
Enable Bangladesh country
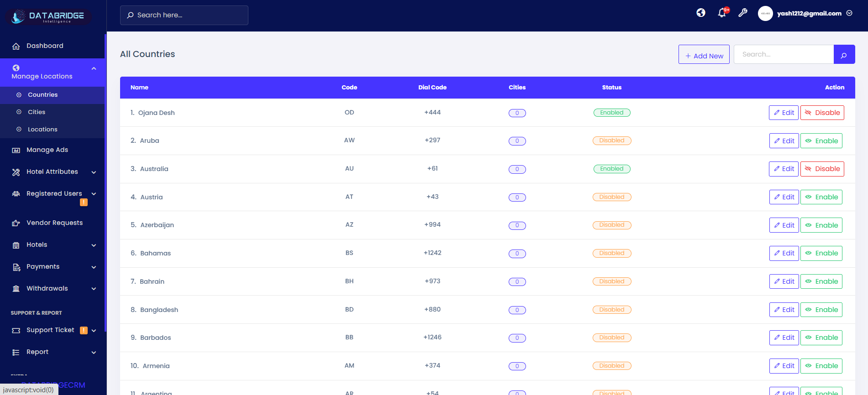tap(821, 310)
